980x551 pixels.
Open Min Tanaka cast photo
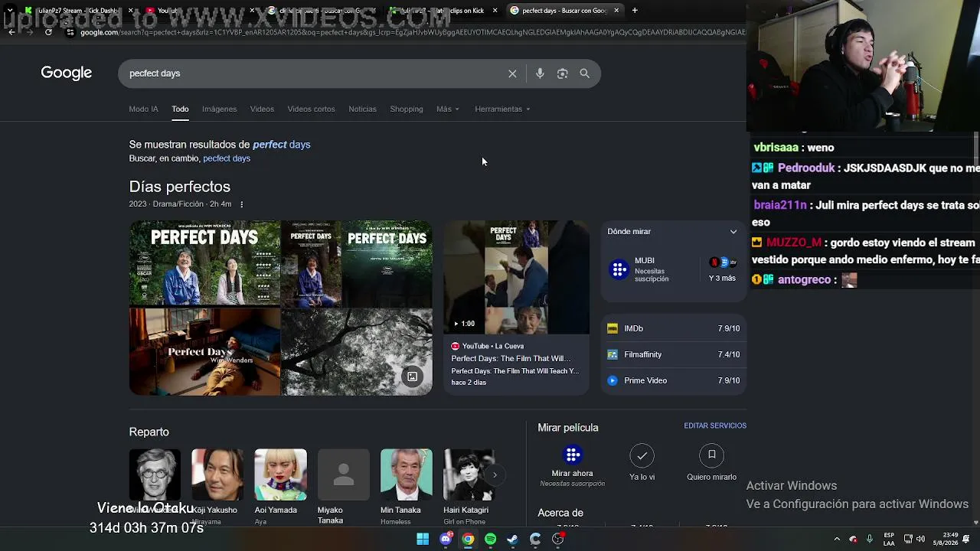(406, 475)
